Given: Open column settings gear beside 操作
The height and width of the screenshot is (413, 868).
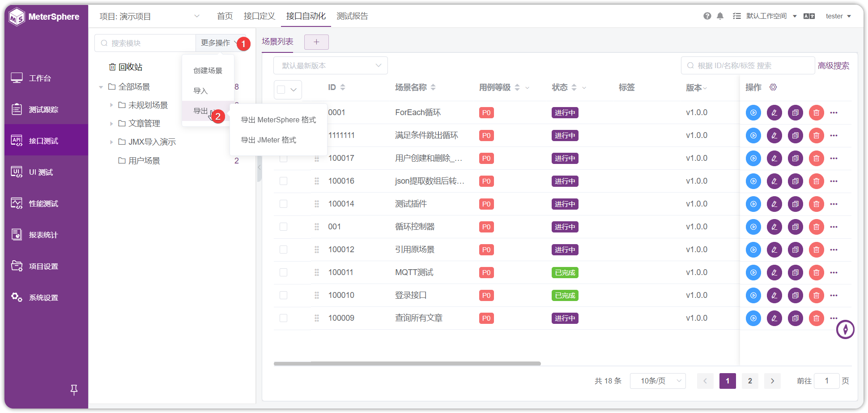Looking at the screenshot, I should pyautogui.click(x=773, y=87).
